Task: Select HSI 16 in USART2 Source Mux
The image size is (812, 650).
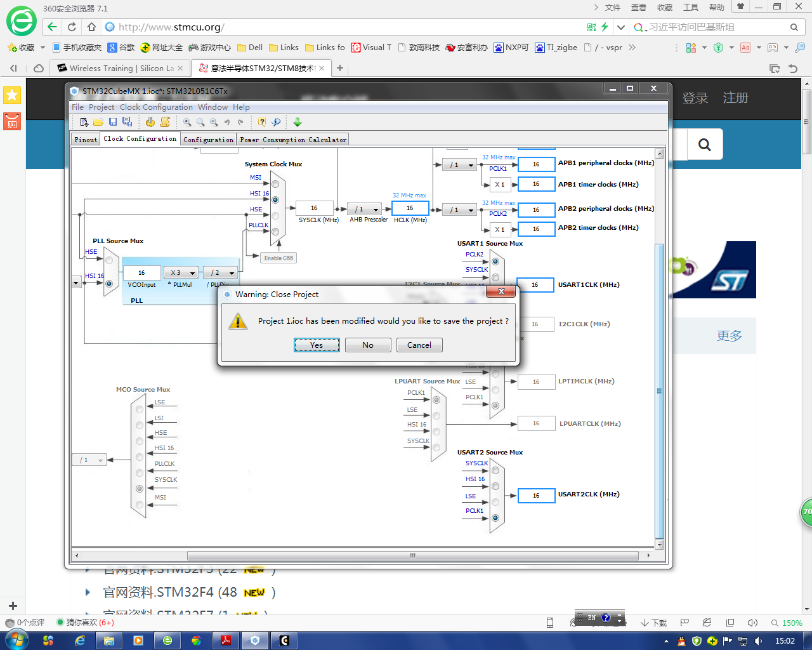Action: point(495,486)
